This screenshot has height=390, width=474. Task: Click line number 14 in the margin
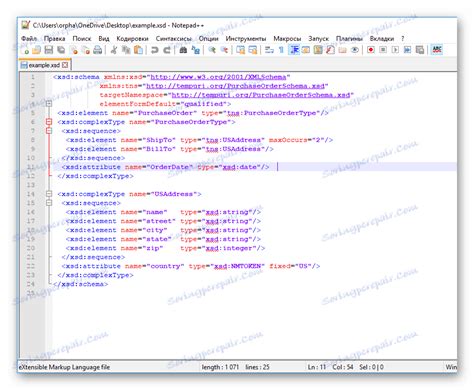31,194
